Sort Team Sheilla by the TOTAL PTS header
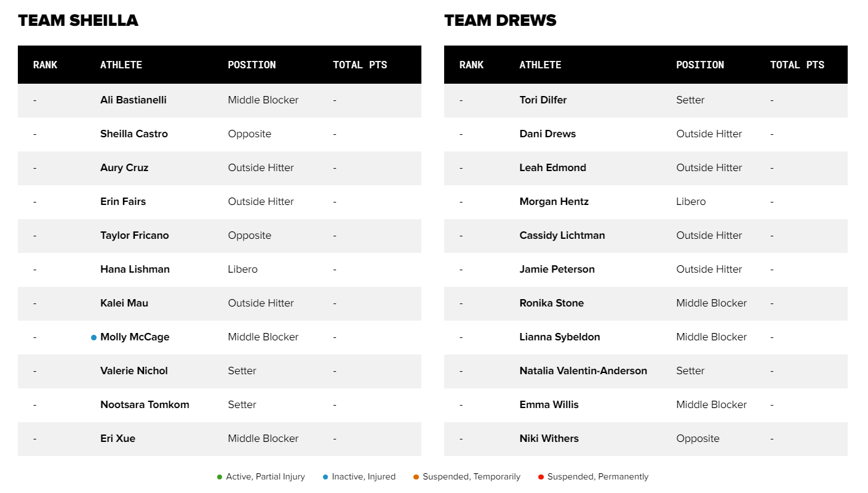 [x=360, y=65]
